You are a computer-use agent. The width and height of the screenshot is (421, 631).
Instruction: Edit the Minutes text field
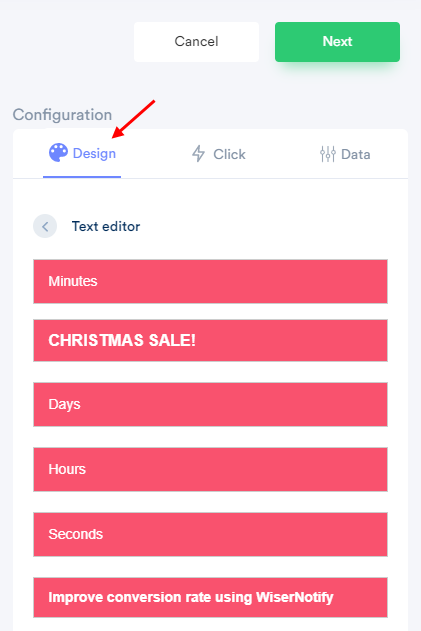point(210,281)
